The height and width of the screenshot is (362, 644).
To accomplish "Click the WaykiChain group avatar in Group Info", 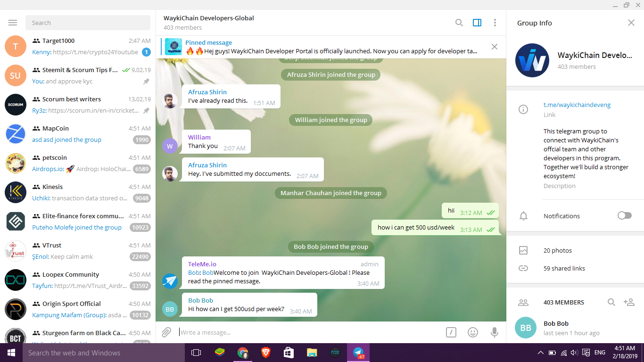I will [532, 60].
